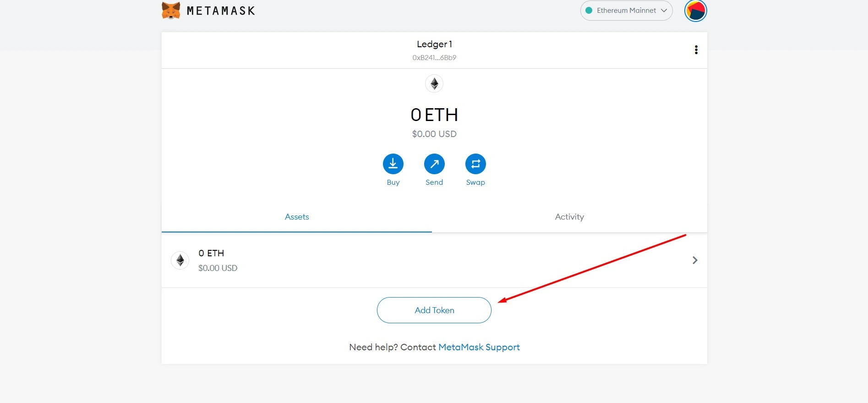Switch to the Activity tab
Viewport: 868px width, 403px height.
pyautogui.click(x=569, y=217)
